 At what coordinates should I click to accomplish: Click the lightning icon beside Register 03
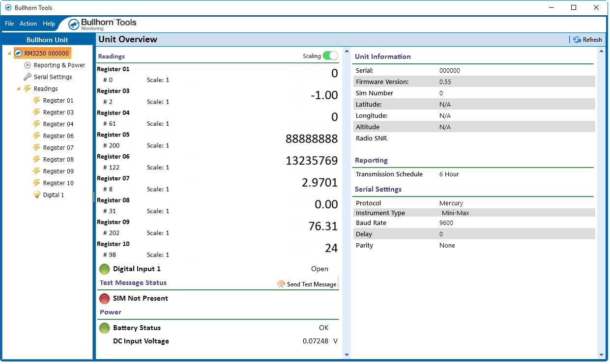[x=36, y=112]
